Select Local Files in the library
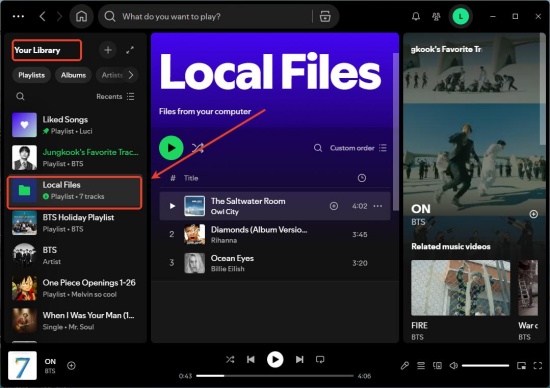The height and width of the screenshot is (388, 550). point(75,190)
